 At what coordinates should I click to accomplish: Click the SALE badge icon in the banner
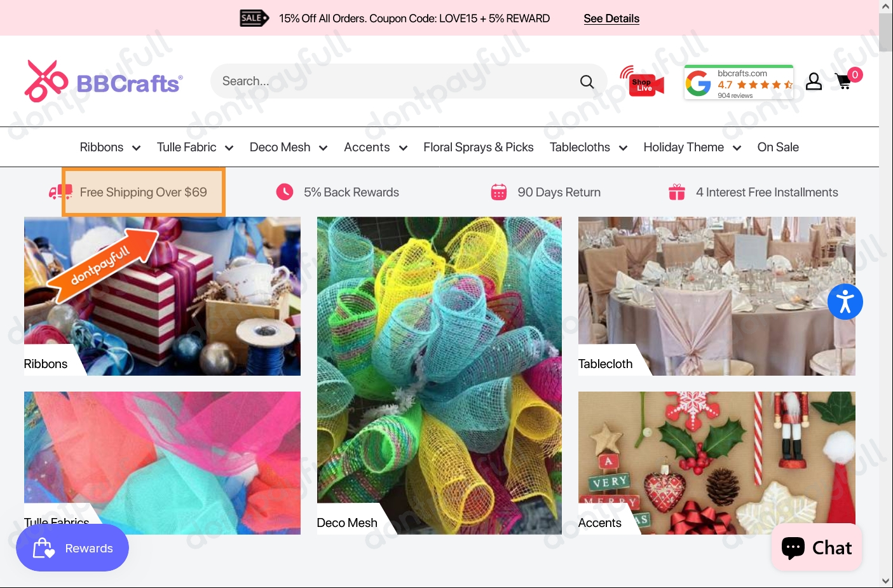tap(253, 18)
